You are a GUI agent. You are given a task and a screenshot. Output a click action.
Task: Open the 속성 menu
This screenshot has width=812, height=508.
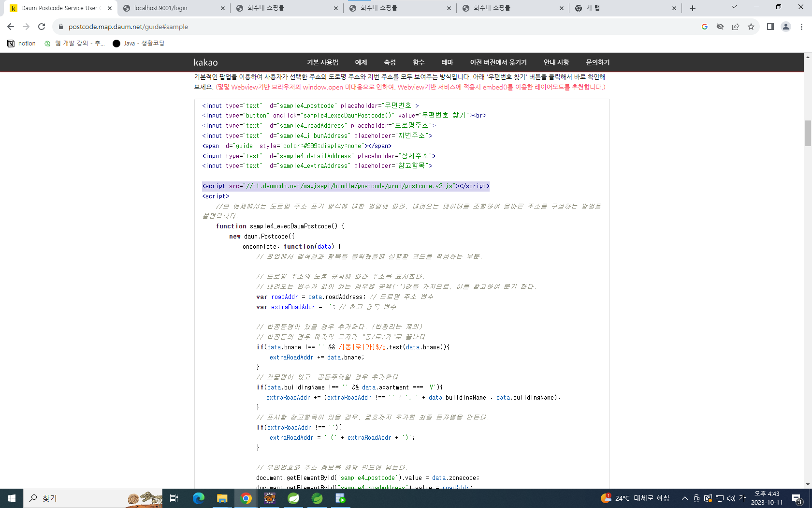[390, 62]
